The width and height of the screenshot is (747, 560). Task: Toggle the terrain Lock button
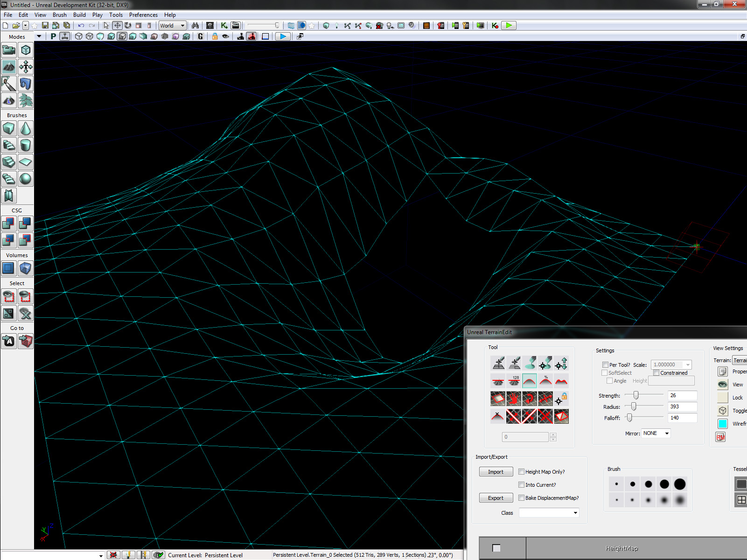coord(723,398)
